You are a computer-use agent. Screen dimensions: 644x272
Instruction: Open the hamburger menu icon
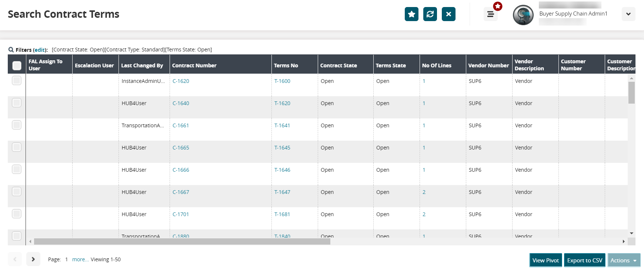tap(490, 14)
